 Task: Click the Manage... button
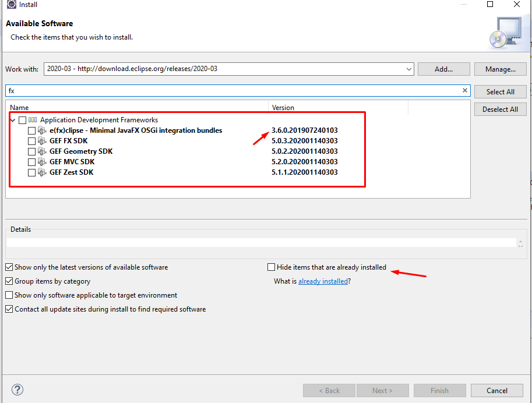[501, 69]
